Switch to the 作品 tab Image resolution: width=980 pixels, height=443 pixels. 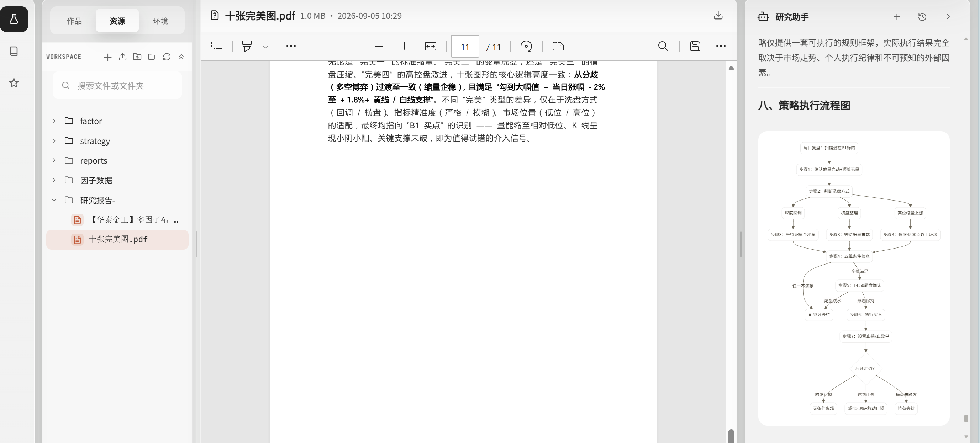pyautogui.click(x=74, y=21)
